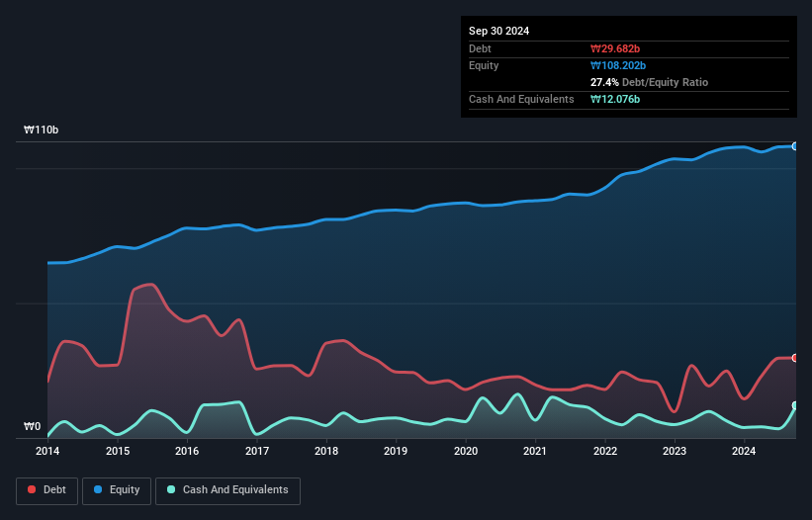Click the ₩108.202b equity value
The height and width of the screenshot is (520, 812).
pos(618,65)
